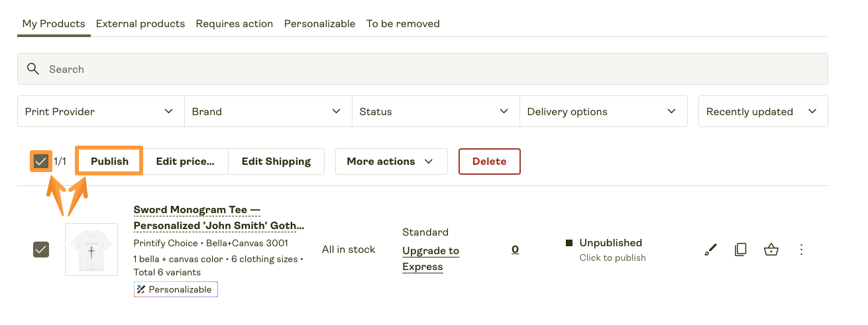Click the Upgrade to Express link
The width and height of the screenshot is (868, 325).
(431, 259)
